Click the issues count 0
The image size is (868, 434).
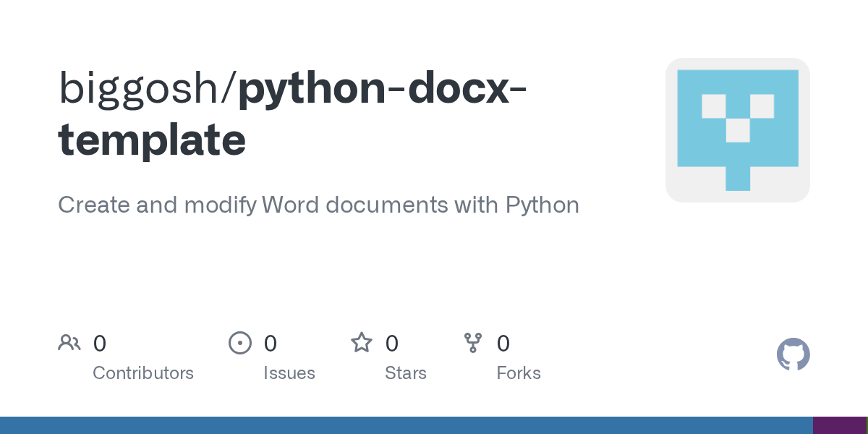click(x=271, y=344)
